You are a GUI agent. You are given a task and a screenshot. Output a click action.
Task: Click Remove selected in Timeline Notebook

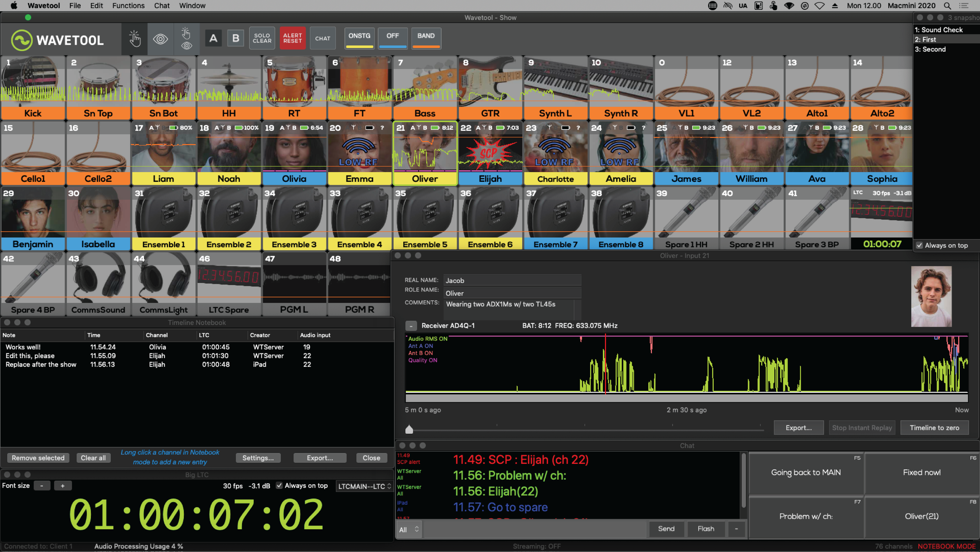coord(38,458)
